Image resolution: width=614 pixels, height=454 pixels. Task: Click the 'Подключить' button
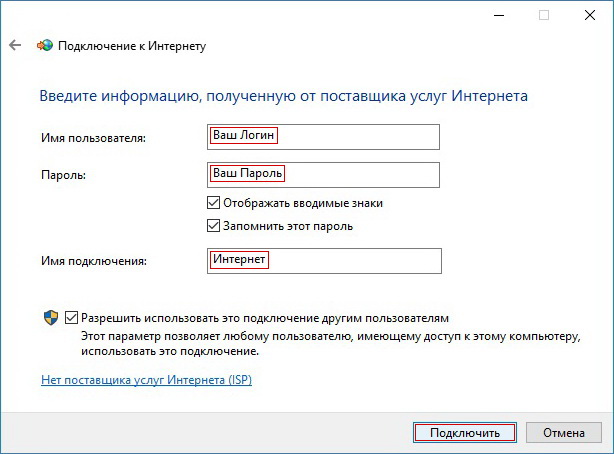(x=464, y=433)
